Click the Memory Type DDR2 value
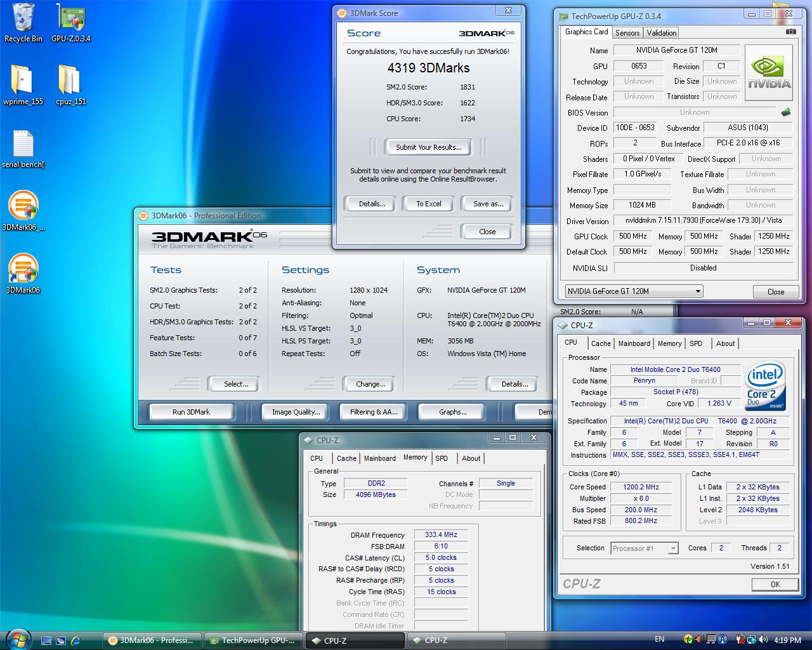 tap(376, 483)
